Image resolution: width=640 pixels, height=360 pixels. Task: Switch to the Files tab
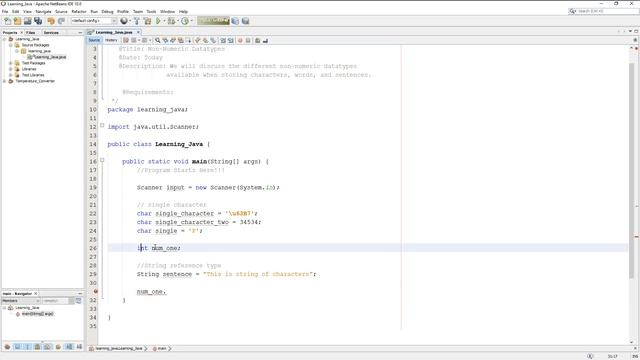31,32
